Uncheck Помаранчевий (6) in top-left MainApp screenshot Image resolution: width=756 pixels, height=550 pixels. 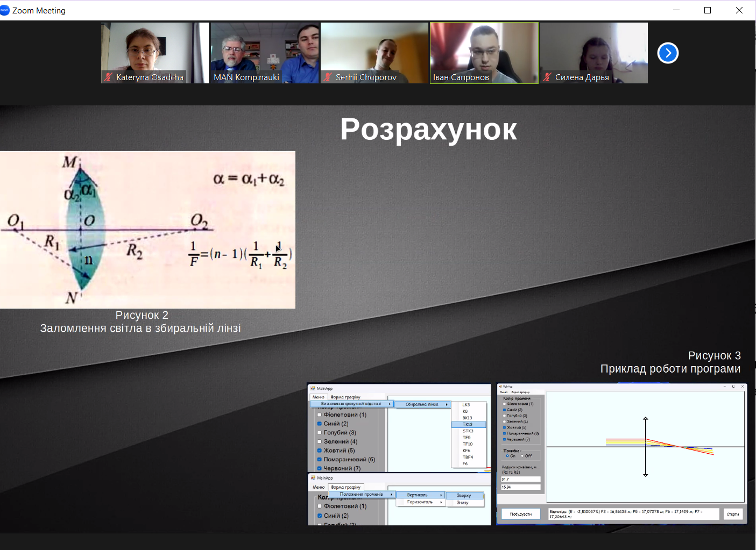coord(320,460)
